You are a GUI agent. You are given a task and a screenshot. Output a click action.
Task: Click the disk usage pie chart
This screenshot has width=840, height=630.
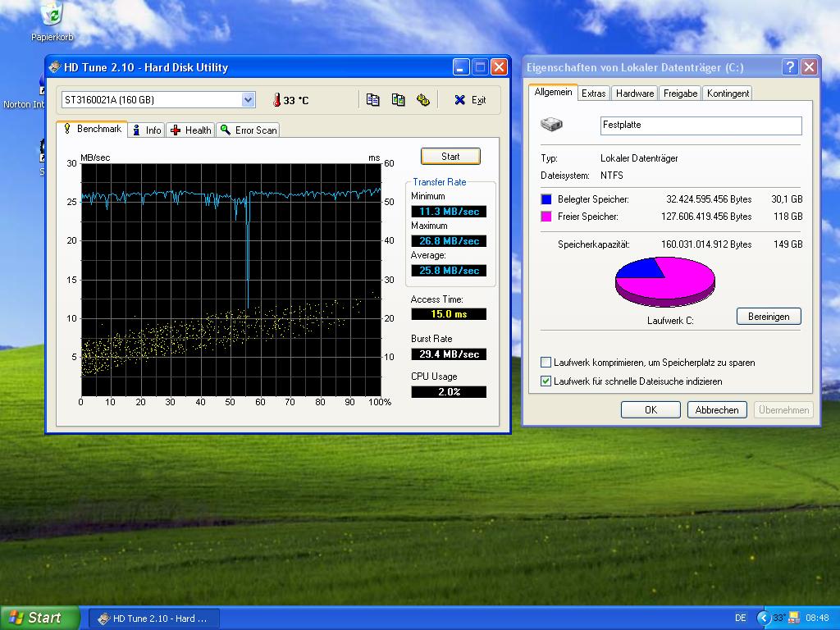[x=664, y=281]
